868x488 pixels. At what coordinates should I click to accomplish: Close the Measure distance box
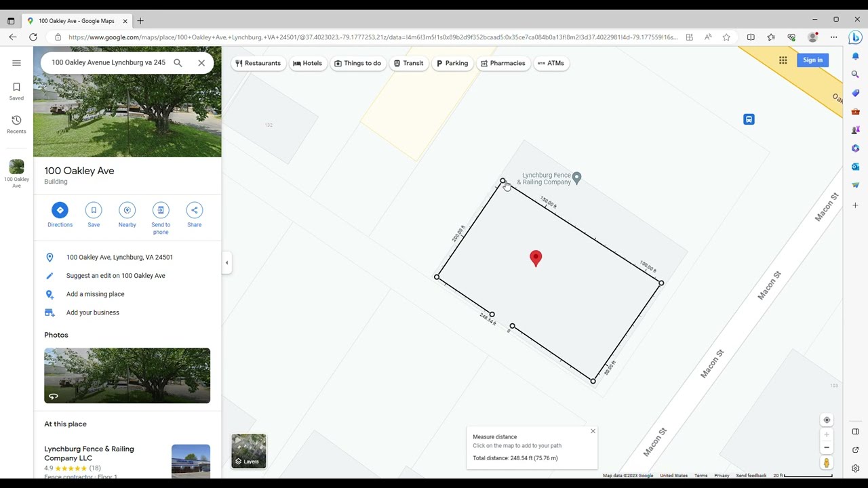click(x=593, y=431)
